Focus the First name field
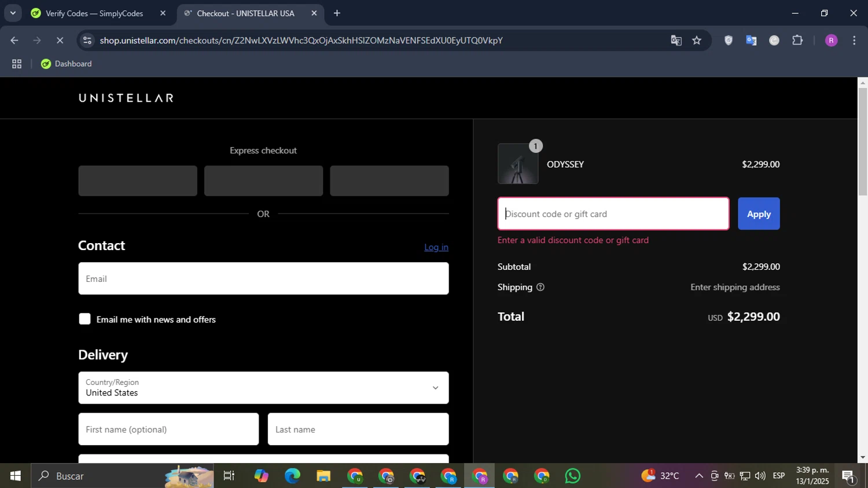Image resolution: width=868 pixels, height=488 pixels. (168, 429)
